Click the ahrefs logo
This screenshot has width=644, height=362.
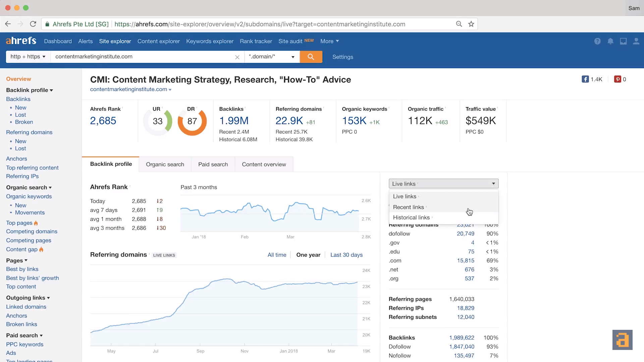(21, 41)
